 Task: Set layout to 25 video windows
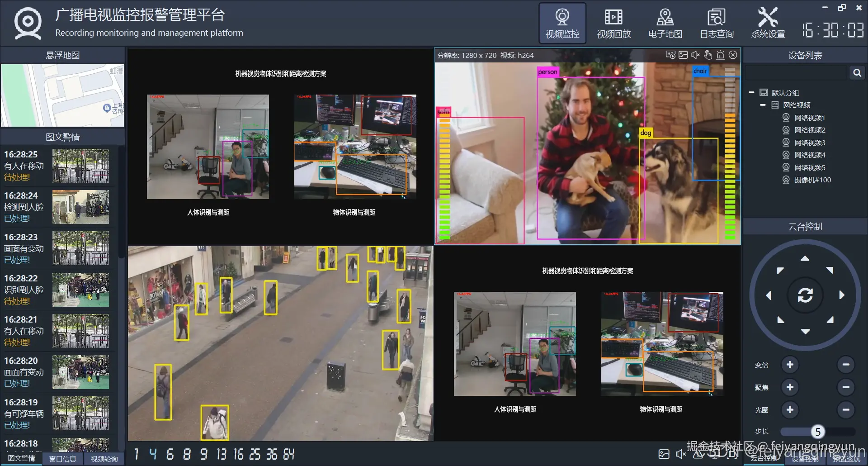point(255,454)
